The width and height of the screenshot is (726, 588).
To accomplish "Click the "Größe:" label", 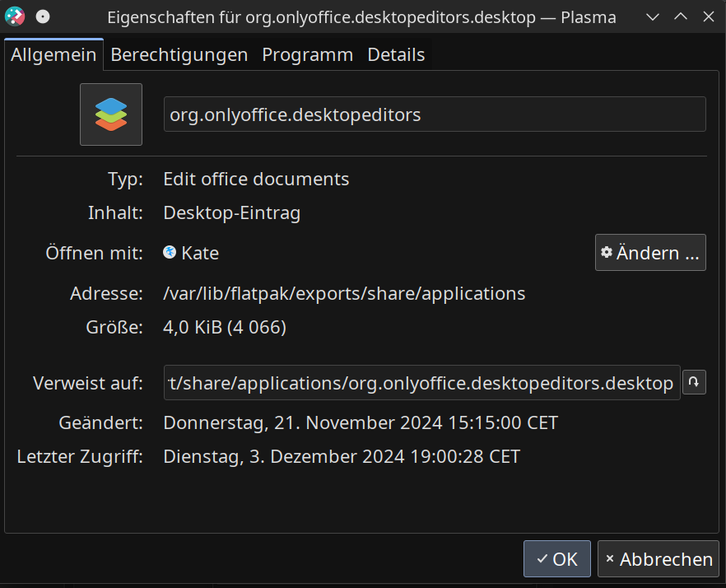I will click(114, 328).
